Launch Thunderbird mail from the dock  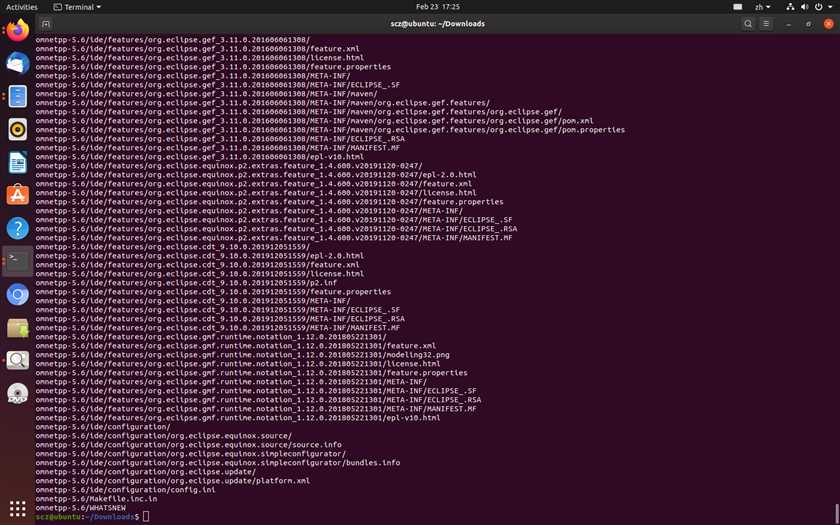[18, 63]
